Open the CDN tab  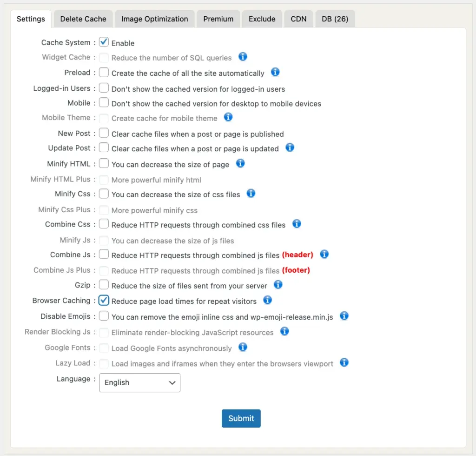[298, 19]
